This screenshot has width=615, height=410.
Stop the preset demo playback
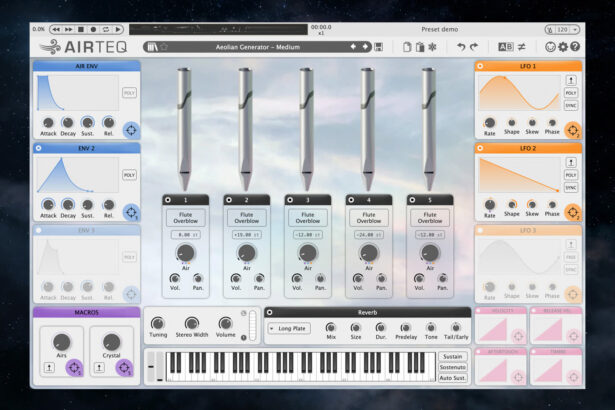pos(81,29)
